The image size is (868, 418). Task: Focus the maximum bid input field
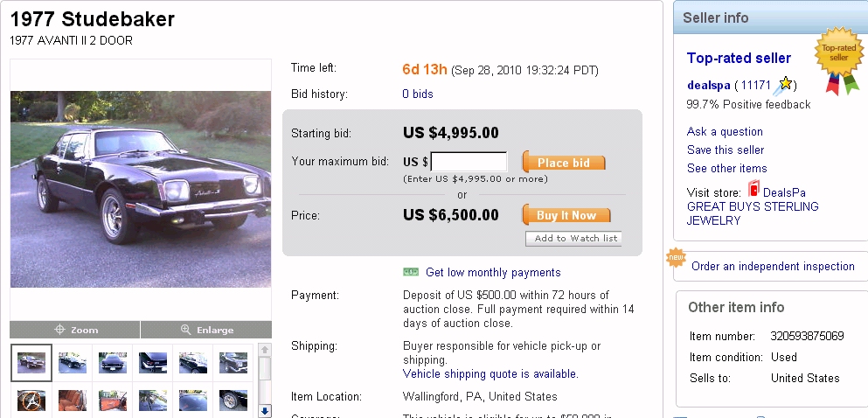469,162
